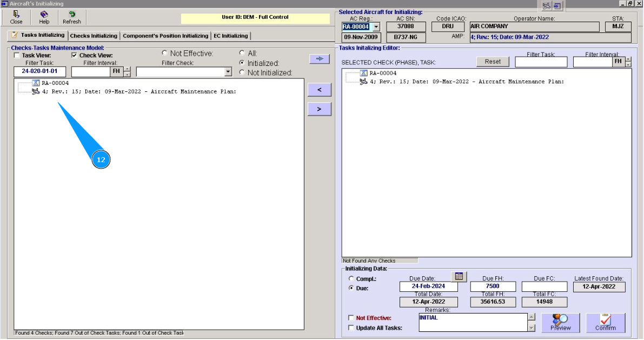Screen dimensions: 644x340
Task: Click the Confirm checkmark icon
Action: [605, 322]
